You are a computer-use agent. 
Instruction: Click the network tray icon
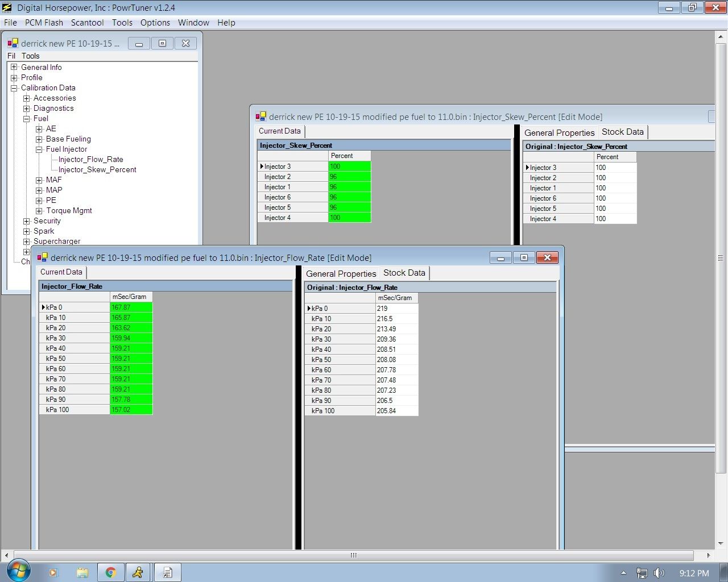point(642,573)
